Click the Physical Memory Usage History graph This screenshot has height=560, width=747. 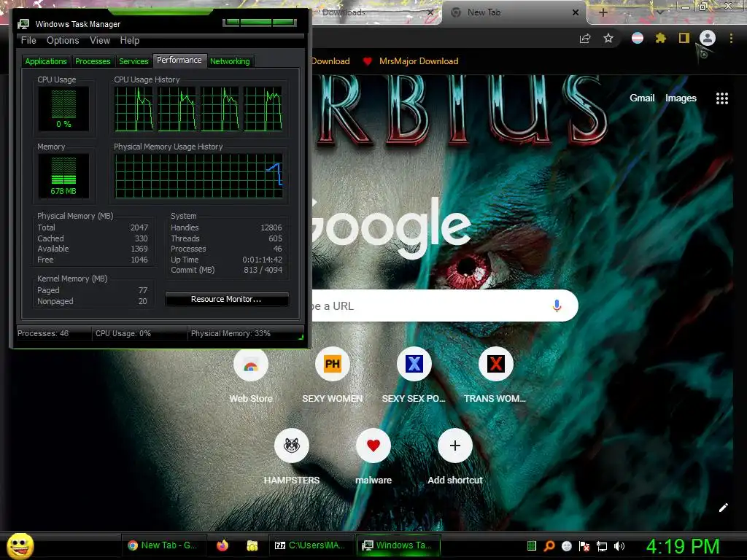click(x=198, y=176)
